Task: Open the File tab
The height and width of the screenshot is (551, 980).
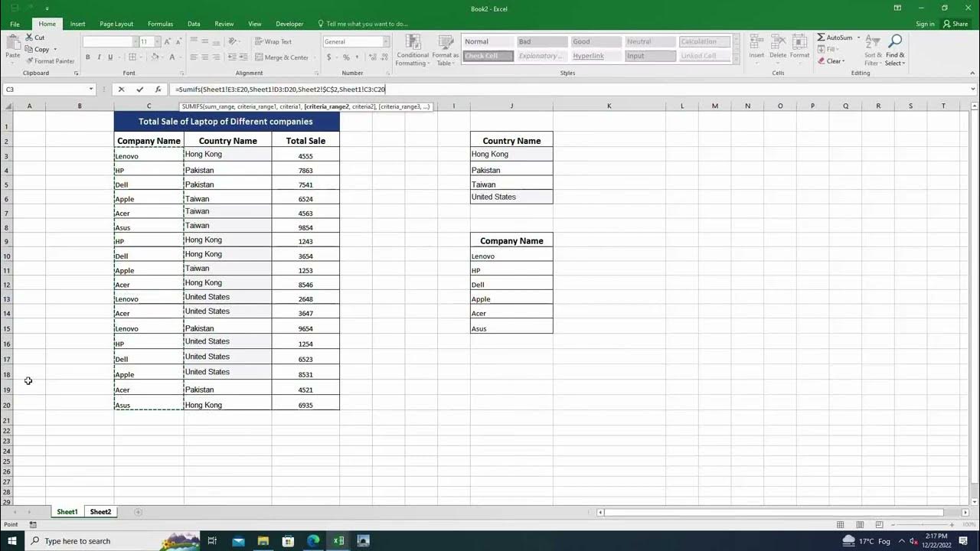Action: (x=15, y=24)
